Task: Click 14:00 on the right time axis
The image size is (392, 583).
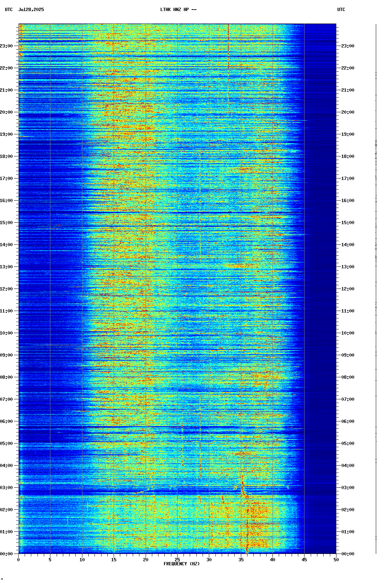Action: tap(348, 245)
